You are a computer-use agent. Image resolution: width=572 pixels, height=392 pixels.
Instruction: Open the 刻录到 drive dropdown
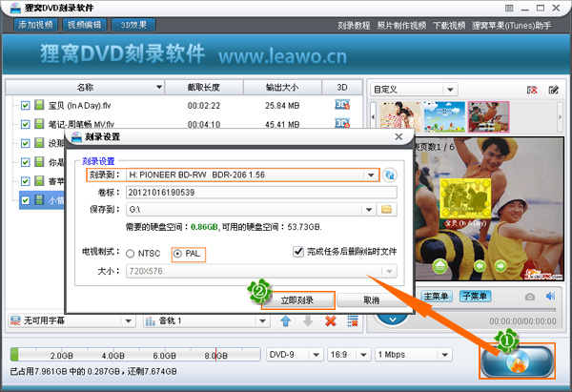(371, 175)
